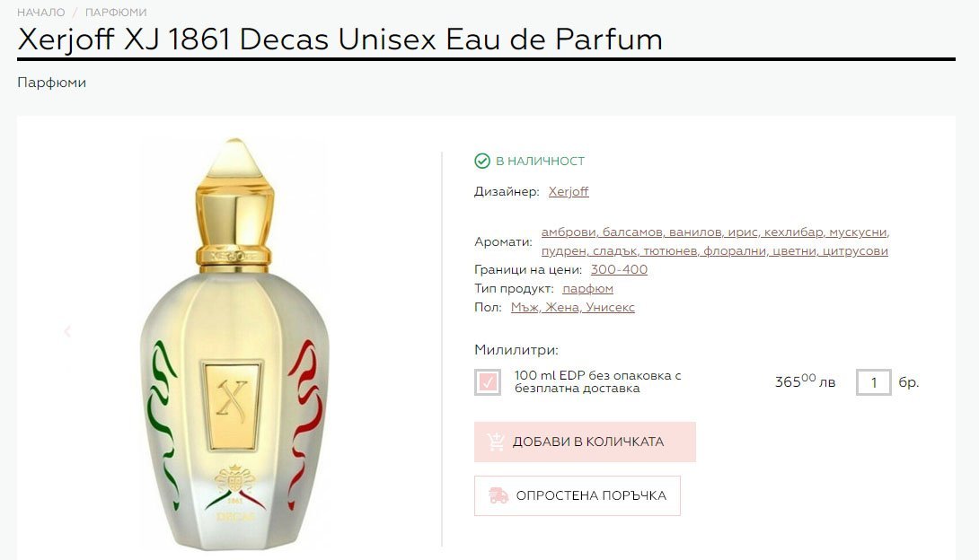Open the пудрен, сладък, тютюнев aroma link
This screenshot has height=560, width=979.
point(714,250)
